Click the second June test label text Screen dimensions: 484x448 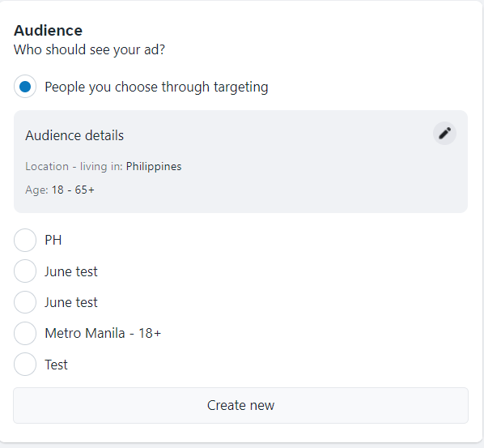pos(71,302)
